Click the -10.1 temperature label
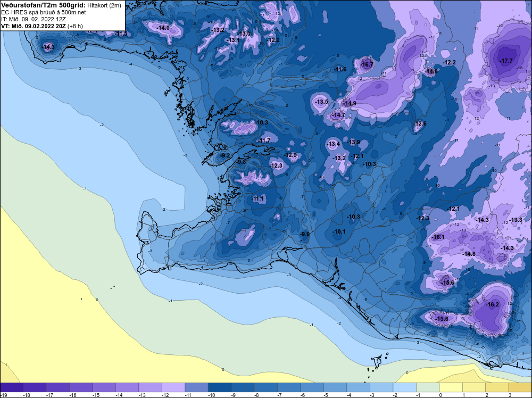This screenshot has width=532, height=398. pyautogui.click(x=339, y=232)
